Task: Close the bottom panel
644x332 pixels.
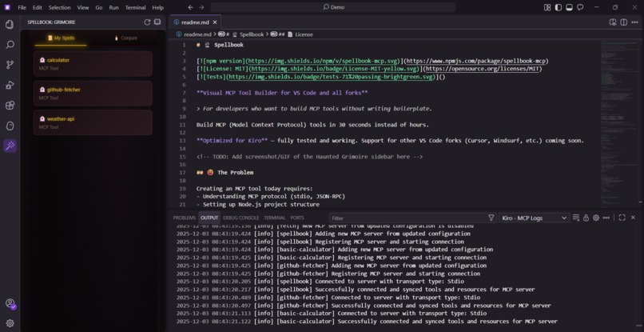Action: coord(633,218)
